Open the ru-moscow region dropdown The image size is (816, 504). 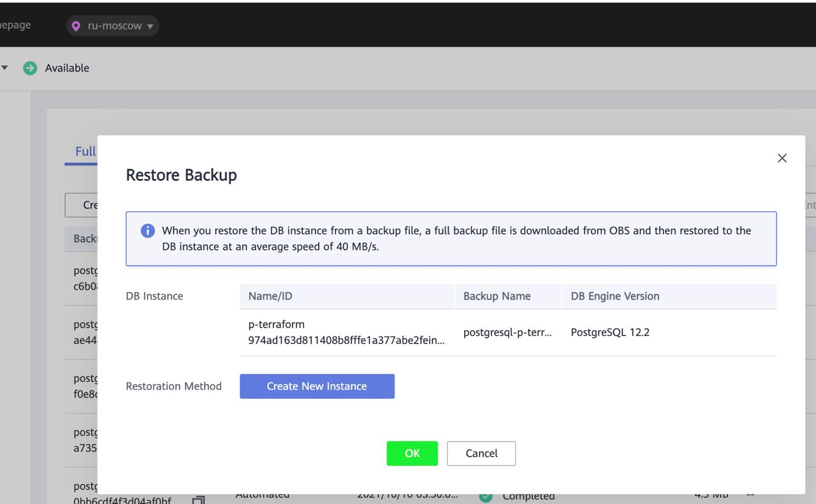pos(113,26)
